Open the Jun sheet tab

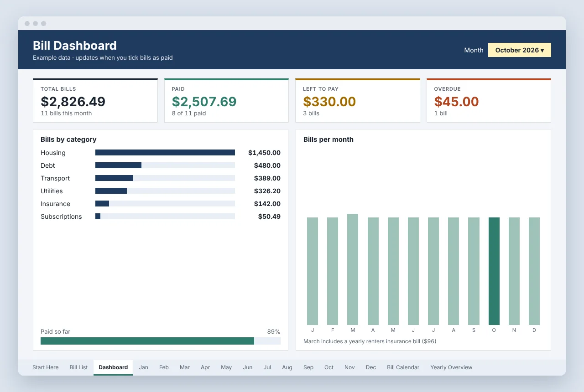point(248,367)
